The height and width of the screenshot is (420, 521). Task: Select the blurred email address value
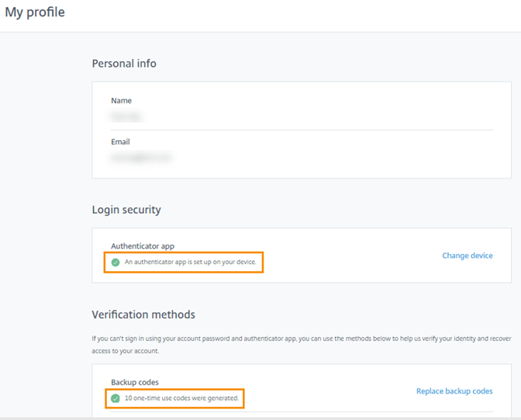(140, 157)
